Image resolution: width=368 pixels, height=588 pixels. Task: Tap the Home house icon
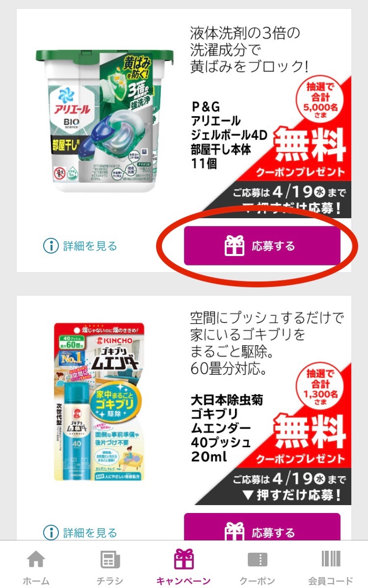[x=36, y=559]
